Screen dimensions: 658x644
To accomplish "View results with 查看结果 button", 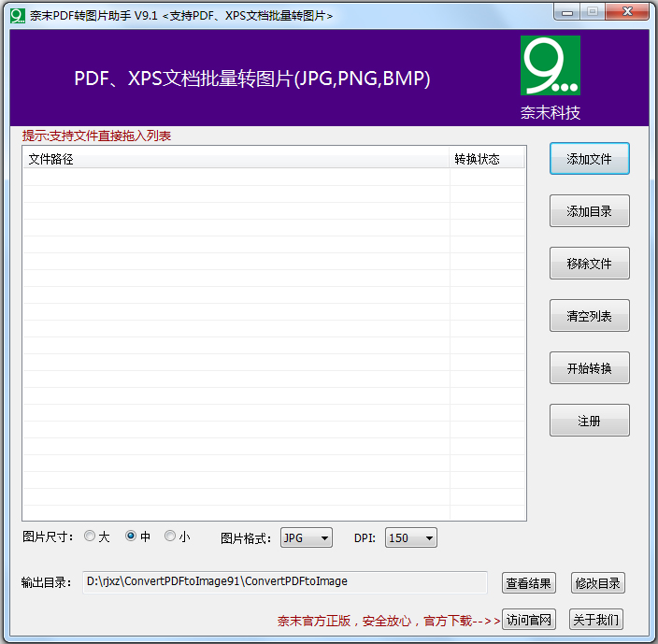I will point(529,583).
